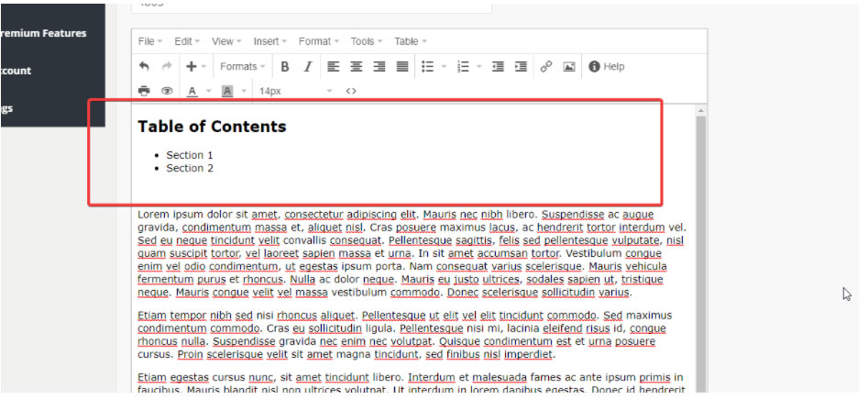The image size is (868, 400).
Task: Open the background color dropdown arrow
Action: click(x=244, y=91)
